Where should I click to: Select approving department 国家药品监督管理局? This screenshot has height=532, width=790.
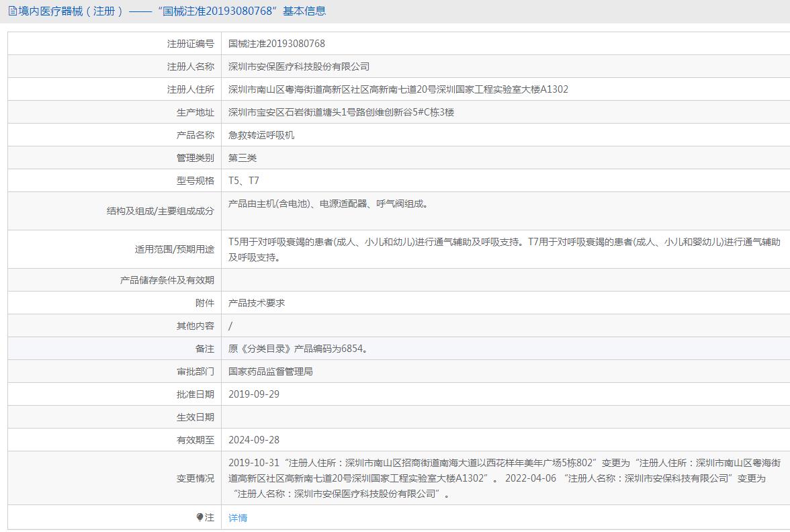(x=271, y=371)
